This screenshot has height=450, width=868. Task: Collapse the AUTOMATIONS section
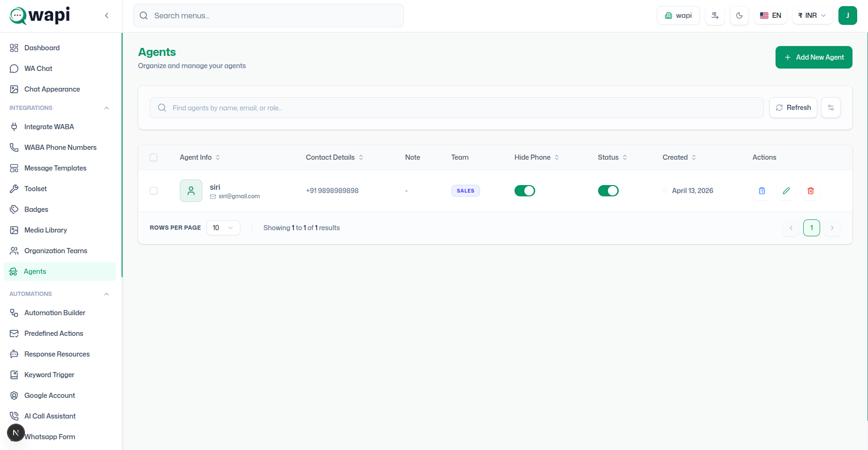(107, 294)
